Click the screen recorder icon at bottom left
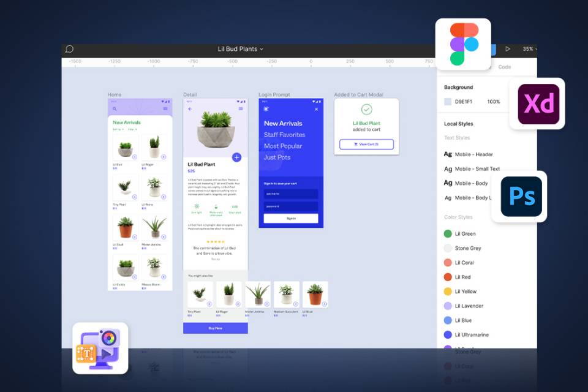Image resolution: width=588 pixels, height=392 pixels. (100, 348)
